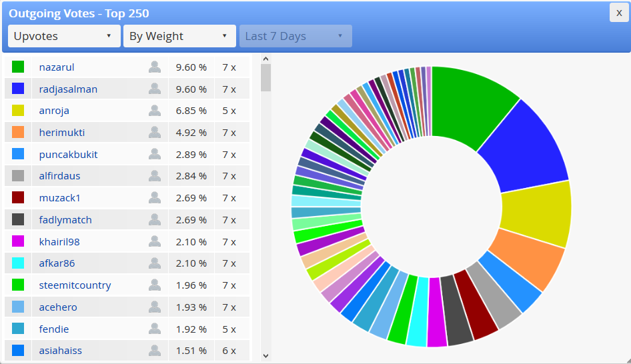Click the 6 x vote count for asiahaiss

229,350
